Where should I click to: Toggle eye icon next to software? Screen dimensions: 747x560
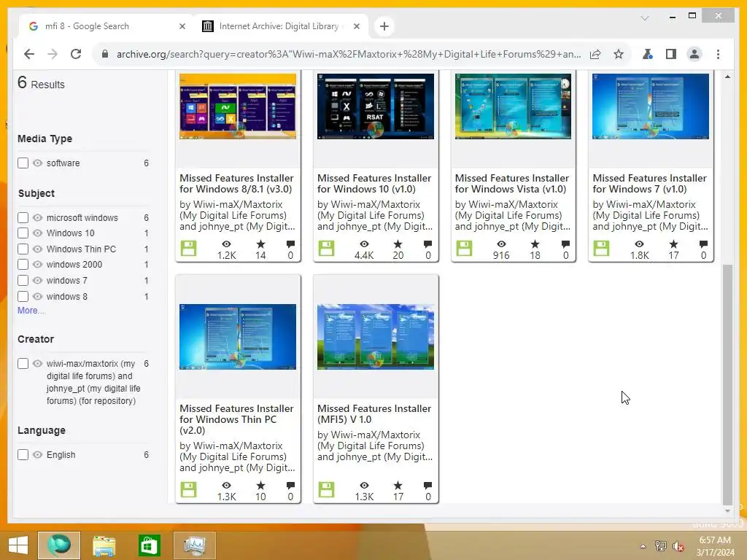(x=38, y=163)
